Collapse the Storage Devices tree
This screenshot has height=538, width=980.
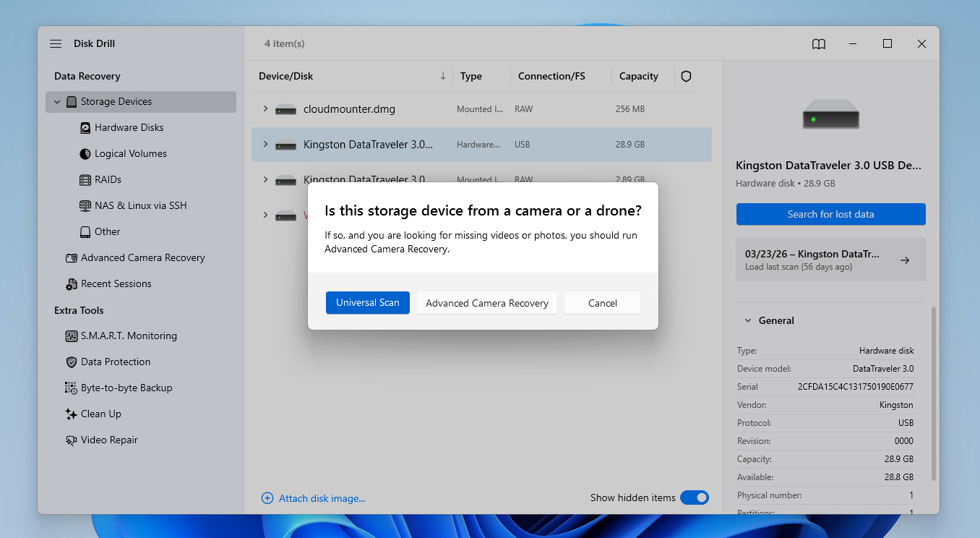pyautogui.click(x=57, y=102)
